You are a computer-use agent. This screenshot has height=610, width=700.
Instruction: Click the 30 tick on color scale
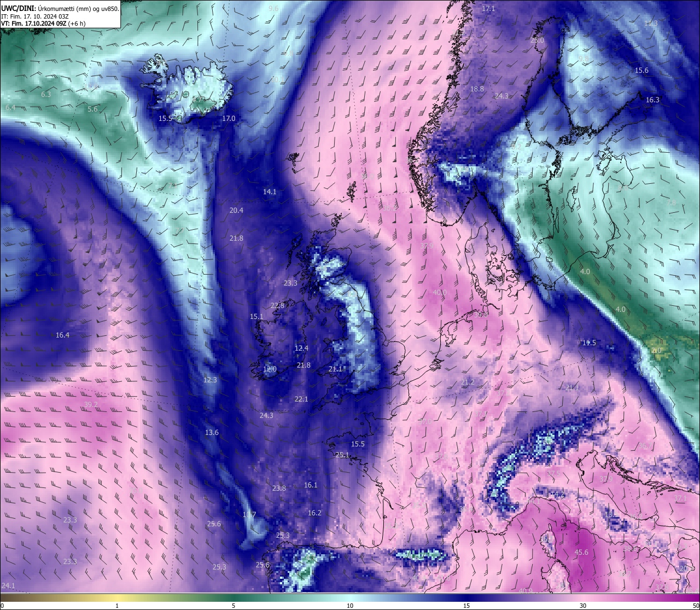583,606
